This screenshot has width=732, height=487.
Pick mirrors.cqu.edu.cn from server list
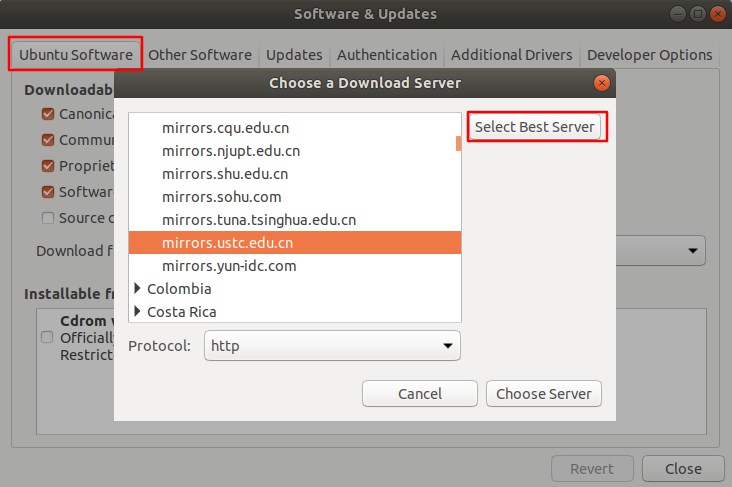point(225,128)
